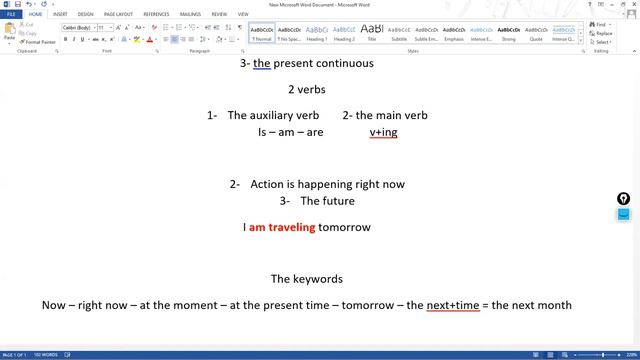Switch to Web Layout view

click(564, 355)
